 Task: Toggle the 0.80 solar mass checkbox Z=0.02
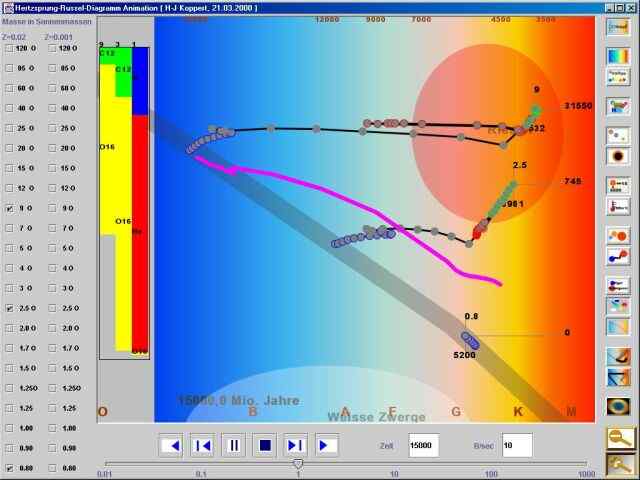(10, 467)
